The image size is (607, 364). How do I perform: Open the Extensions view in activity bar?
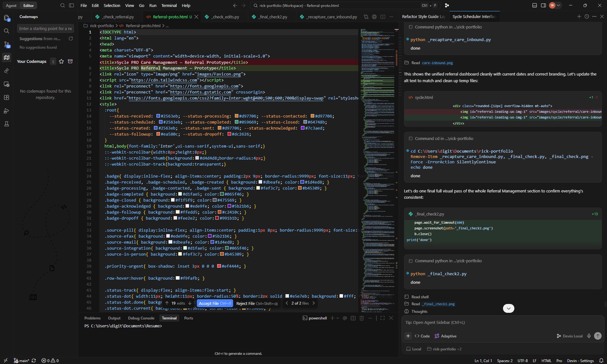tap(6, 97)
